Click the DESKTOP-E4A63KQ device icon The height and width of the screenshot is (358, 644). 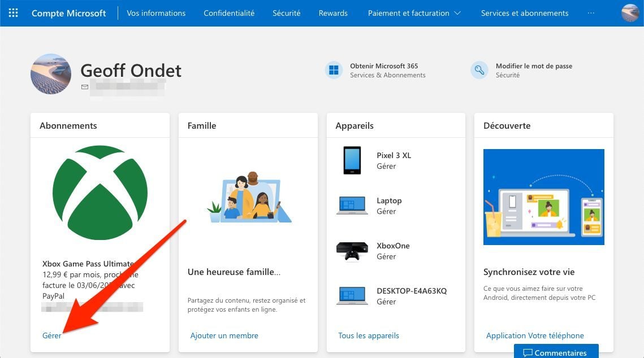click(x=352, y=296)
